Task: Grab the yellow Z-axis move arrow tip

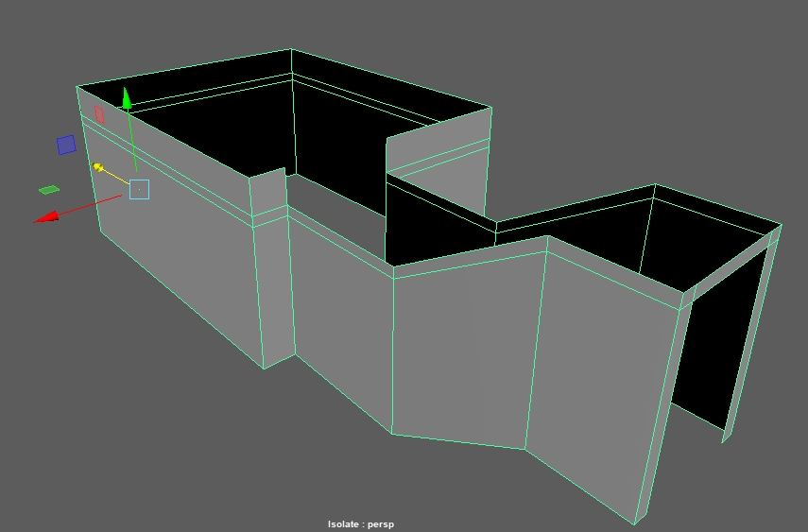Action: (x=97, y=167)
